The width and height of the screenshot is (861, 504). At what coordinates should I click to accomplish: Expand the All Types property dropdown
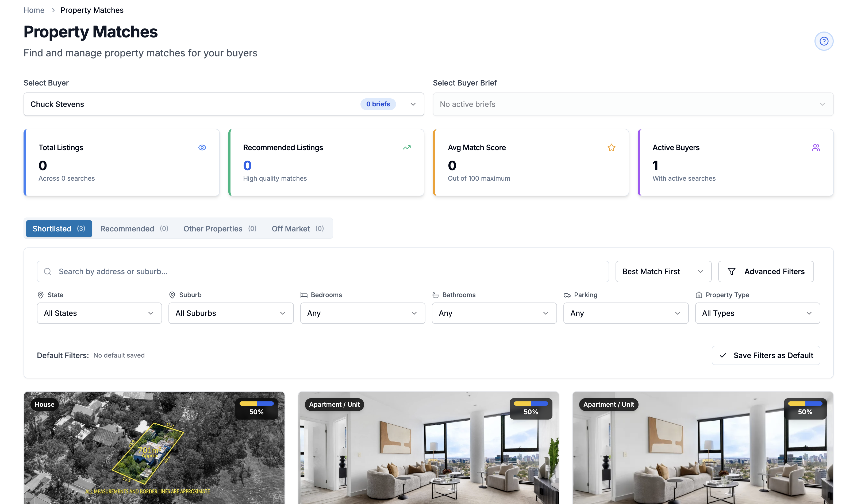[x=758, y=313]
